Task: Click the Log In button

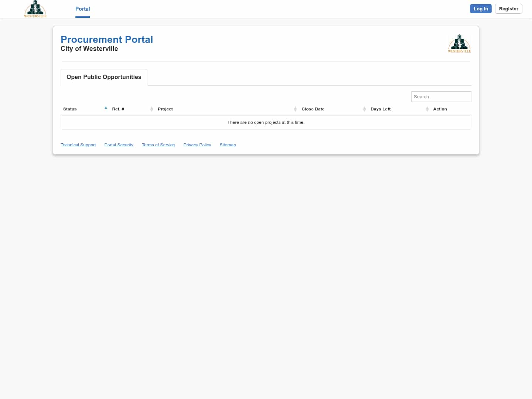Action: [481, 9]
